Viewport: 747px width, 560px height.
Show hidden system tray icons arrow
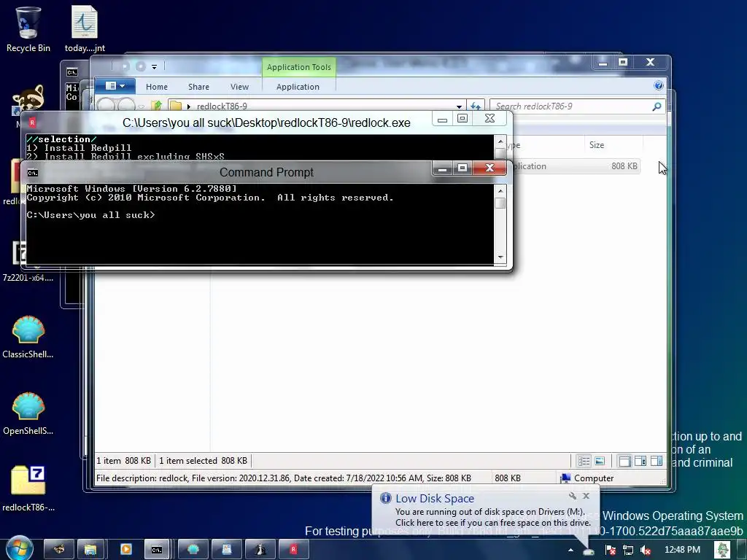pyautogui.click(x=570, y=550)
